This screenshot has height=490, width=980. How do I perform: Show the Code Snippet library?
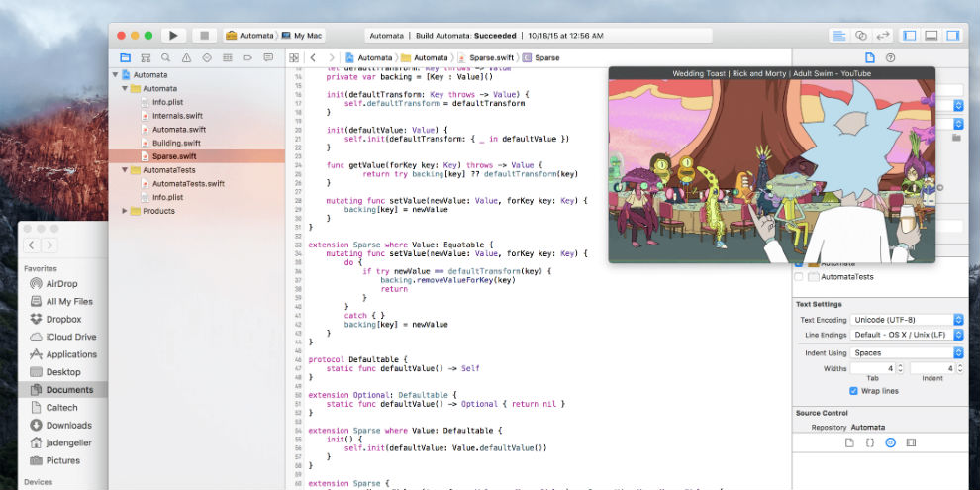[x=869, y=442]
